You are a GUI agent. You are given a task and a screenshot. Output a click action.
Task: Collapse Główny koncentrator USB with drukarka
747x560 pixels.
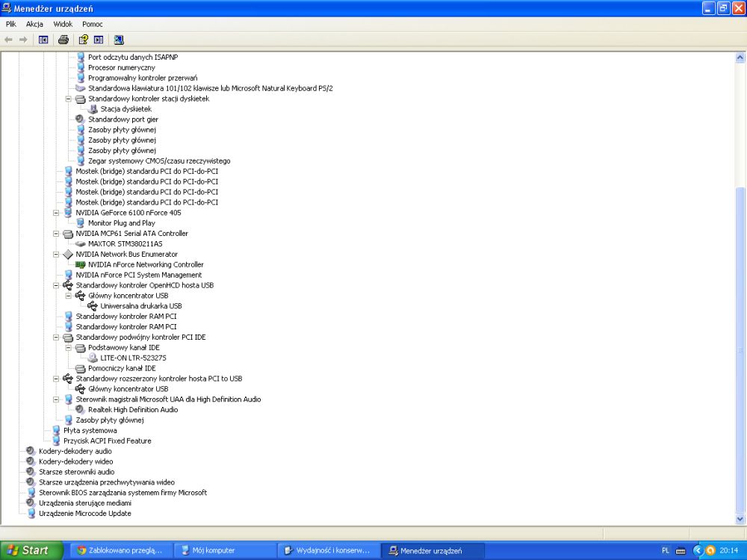(x=68, y=296)
